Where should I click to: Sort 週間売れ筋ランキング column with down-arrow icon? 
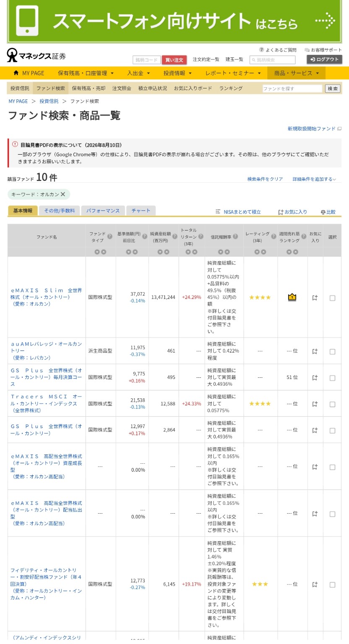[x=289, y=252]
